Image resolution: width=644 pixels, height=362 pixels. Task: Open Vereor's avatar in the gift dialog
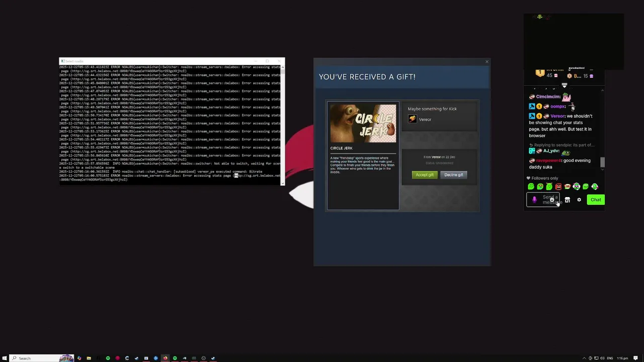(x=412, y=119)
